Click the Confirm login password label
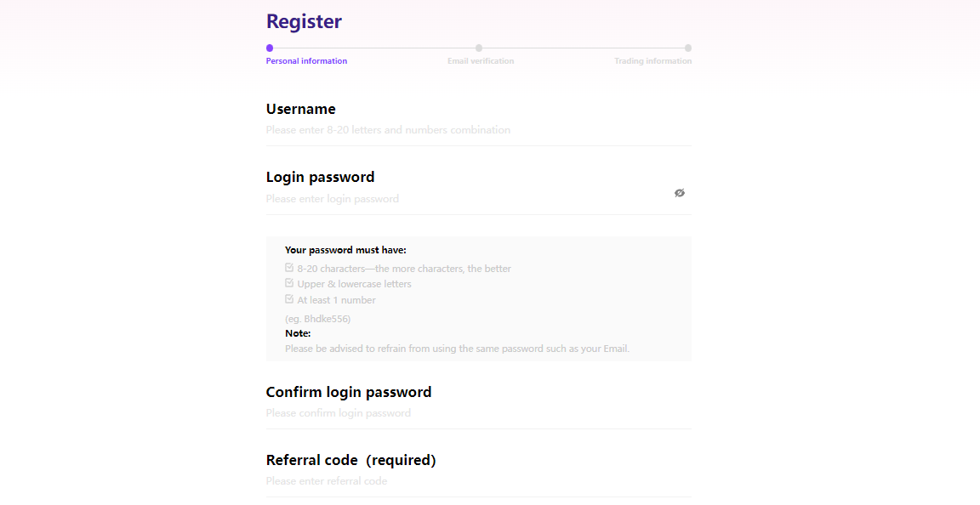This screenshot has width=980, height=505. (x=349, y=392)
